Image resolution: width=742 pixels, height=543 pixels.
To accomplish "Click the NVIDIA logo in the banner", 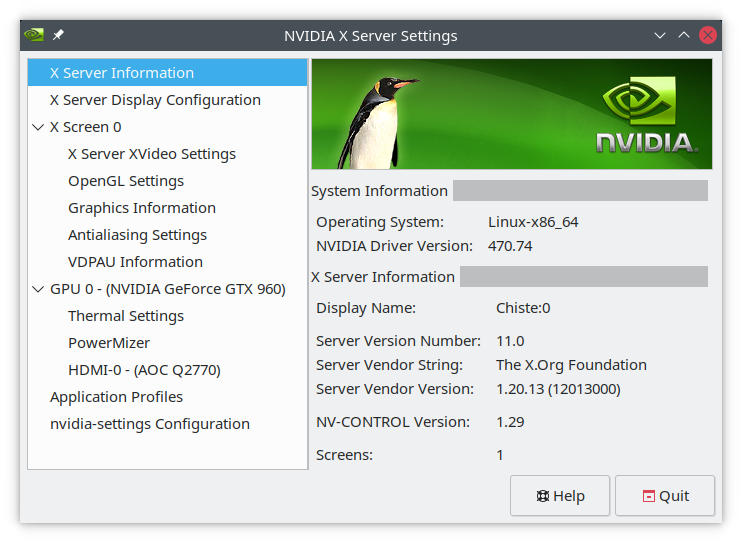I will click(646, 115).
